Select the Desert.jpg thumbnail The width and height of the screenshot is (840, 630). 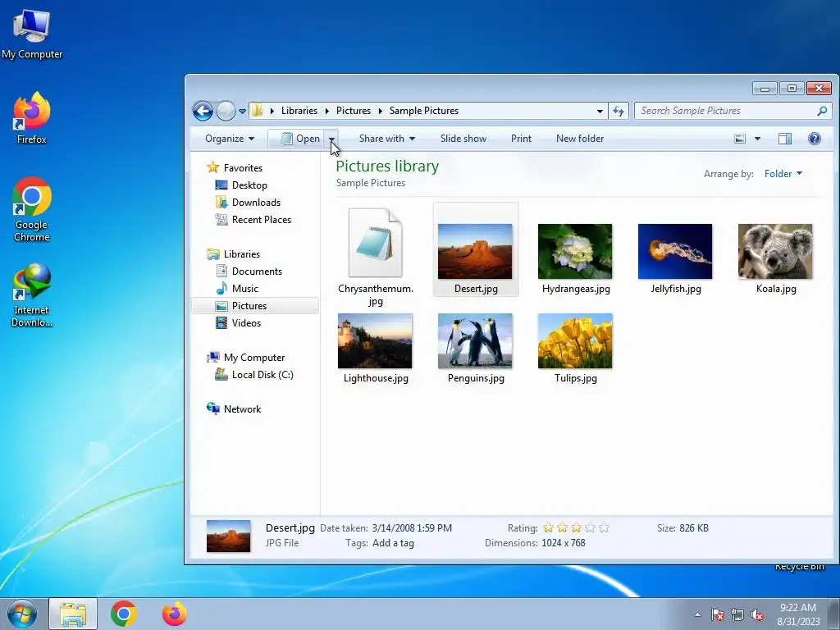[x=475, y=251]
